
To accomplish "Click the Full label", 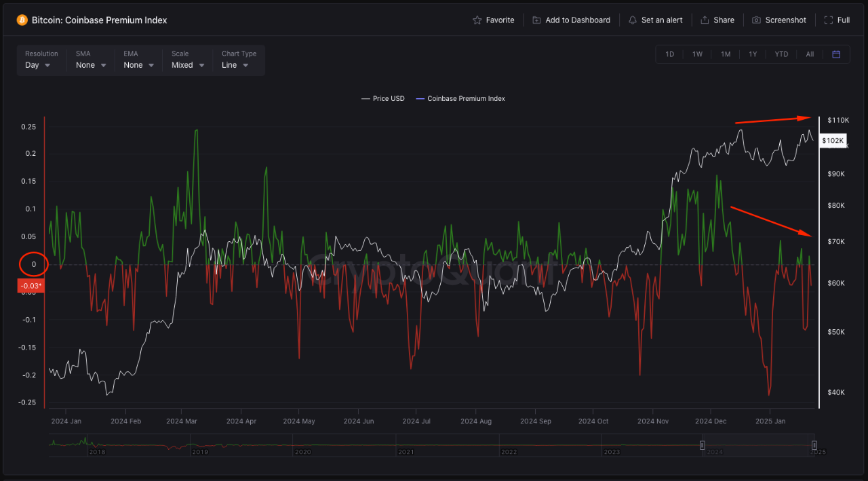I will (x=844, y=20).
